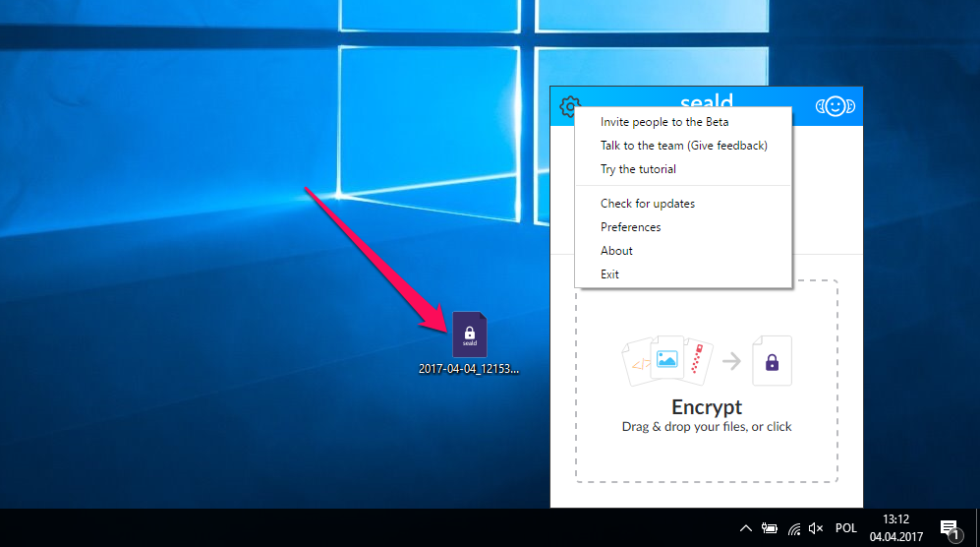Viewport: 980px width, 547px height.
Task: Open battery power status in system tray
Action: 770,528
